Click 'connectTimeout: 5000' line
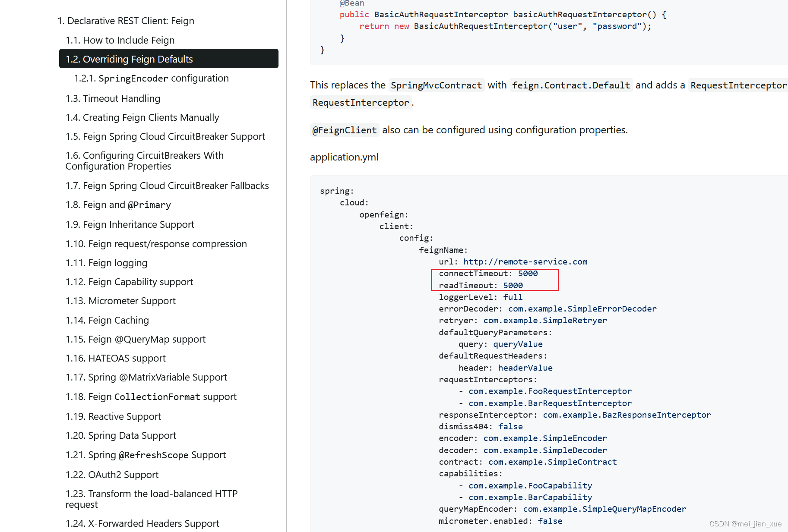 (488, 274)
